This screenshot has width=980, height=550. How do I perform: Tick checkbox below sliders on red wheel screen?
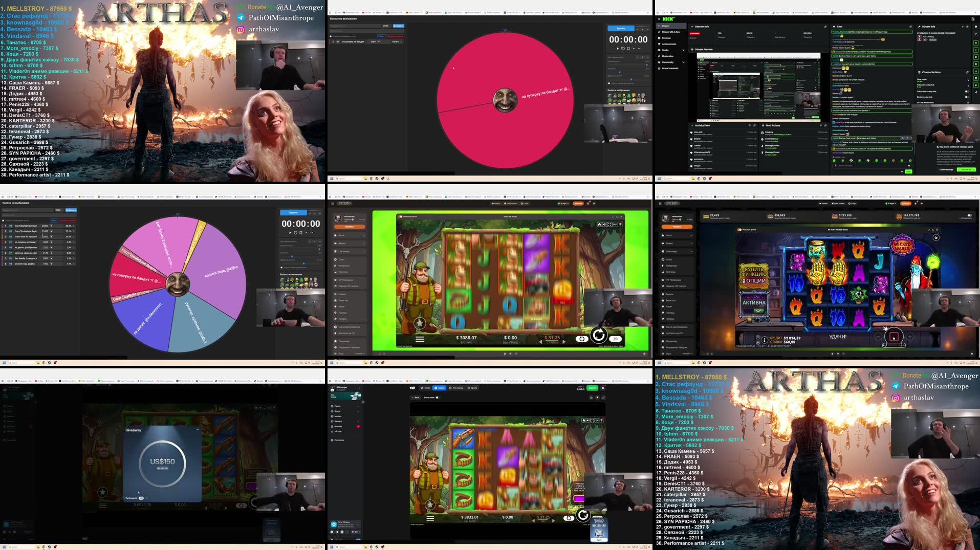click(609, 83)
